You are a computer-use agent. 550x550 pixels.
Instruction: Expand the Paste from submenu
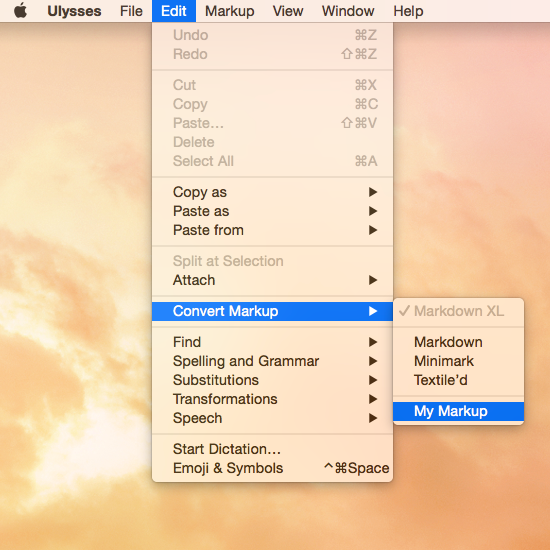coord(273,230)
